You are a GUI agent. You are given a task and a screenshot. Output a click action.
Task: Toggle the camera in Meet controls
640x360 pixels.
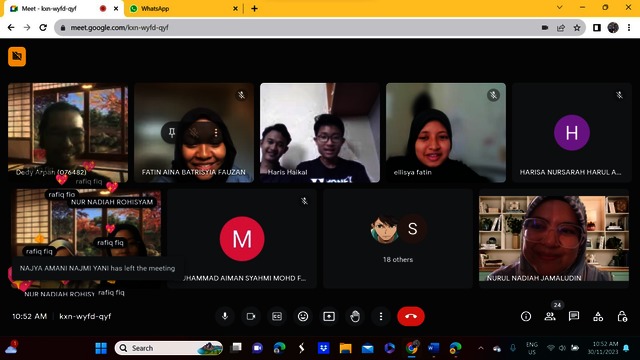pyautogui.click(x=251, y=316)
